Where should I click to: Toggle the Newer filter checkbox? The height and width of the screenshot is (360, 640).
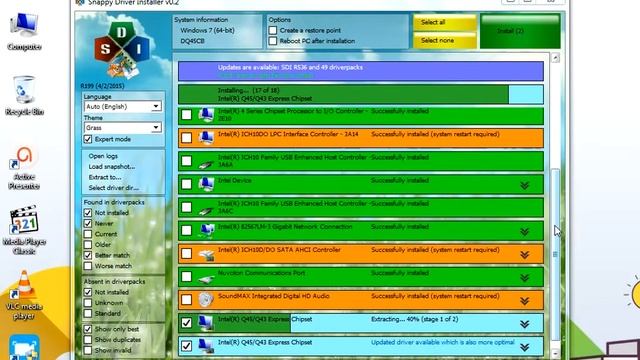click(x=88, y=223)
